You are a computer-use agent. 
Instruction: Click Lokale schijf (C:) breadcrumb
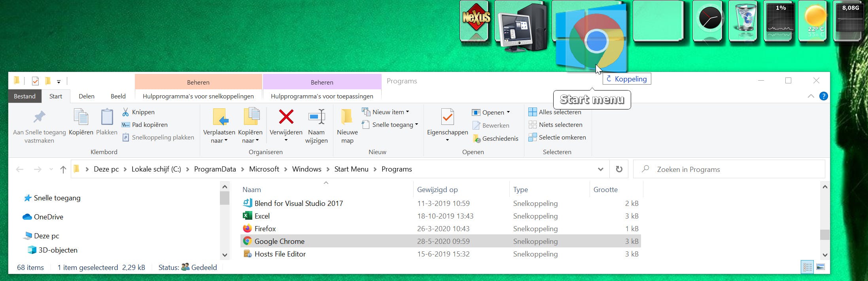[x=156, y=169]
